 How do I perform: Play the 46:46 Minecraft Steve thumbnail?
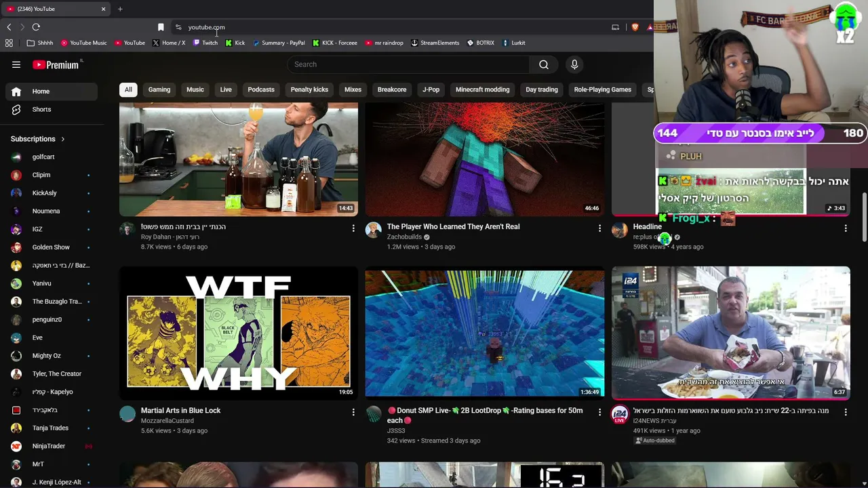[x=485, y=159]
